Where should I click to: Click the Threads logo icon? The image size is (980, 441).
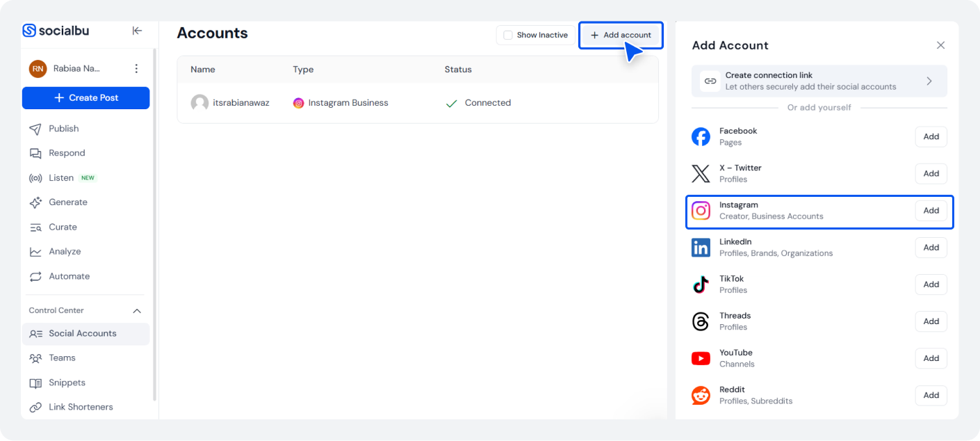(701, 321)
